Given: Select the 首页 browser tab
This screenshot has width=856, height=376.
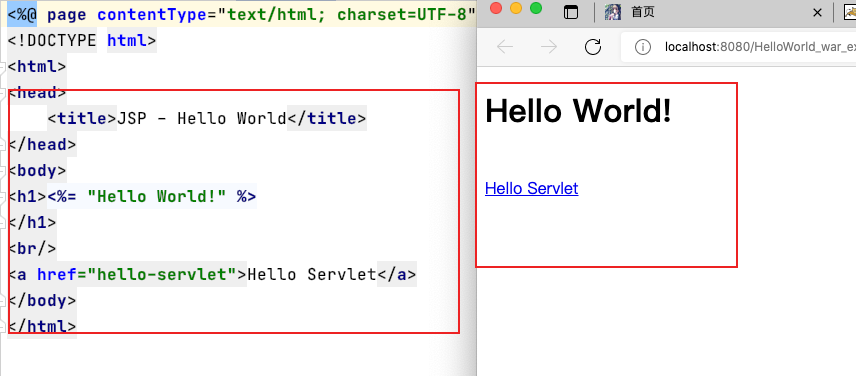Looking at the screenshot, I should (715, 13).
